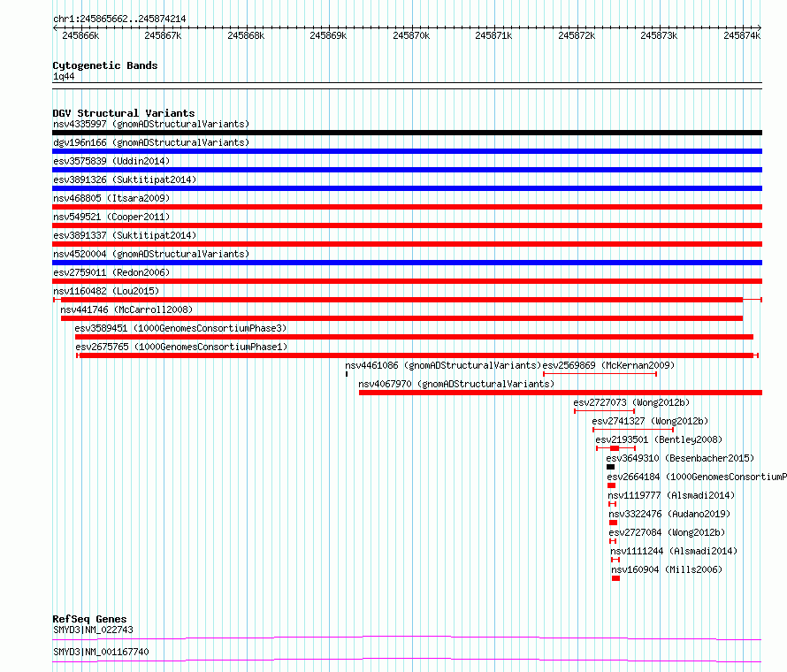Select the esv2193501 (Bentley2008) label
787x672 pixels.
click(x=659, y=439)
